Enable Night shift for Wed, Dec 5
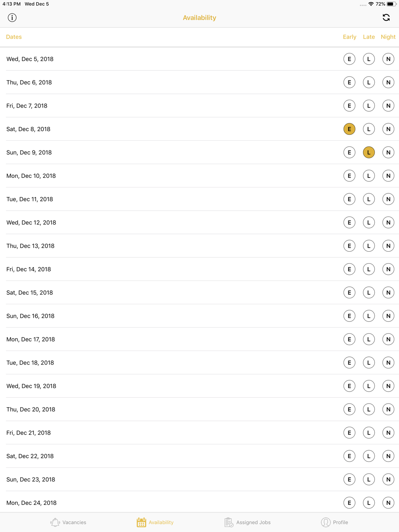The image size is (399, 532). 388,59
